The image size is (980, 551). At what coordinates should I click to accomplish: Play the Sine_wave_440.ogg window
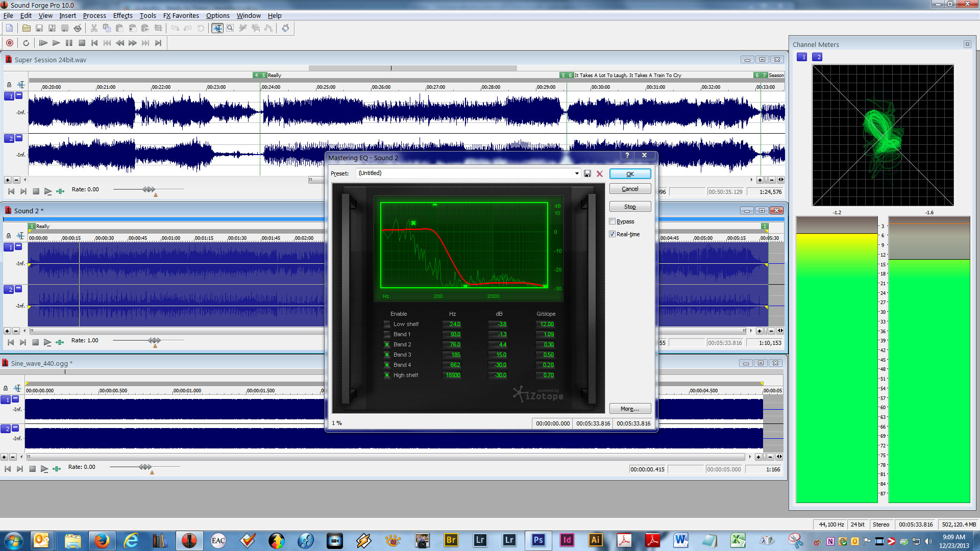pyautogui.click(x=44, y=469)
